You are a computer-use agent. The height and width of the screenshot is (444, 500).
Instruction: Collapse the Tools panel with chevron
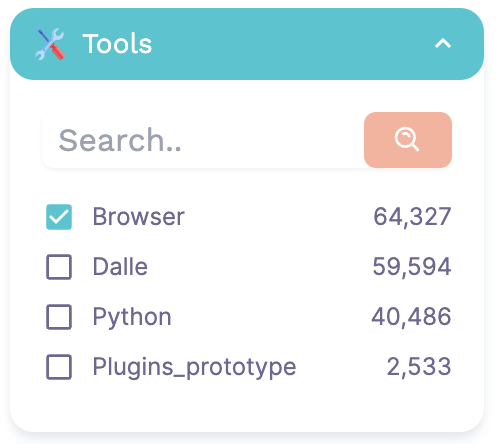443,44
